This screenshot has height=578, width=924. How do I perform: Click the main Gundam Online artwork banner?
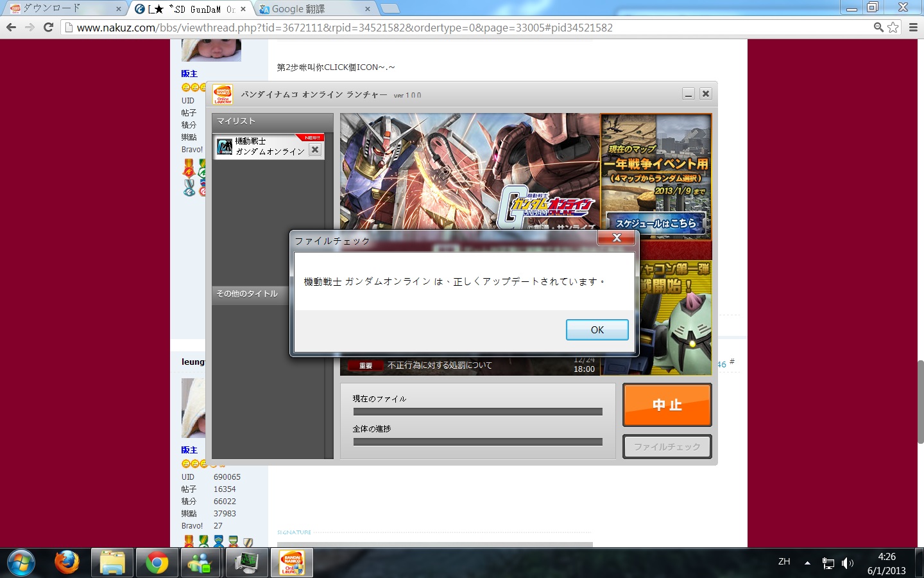point(470,171)
